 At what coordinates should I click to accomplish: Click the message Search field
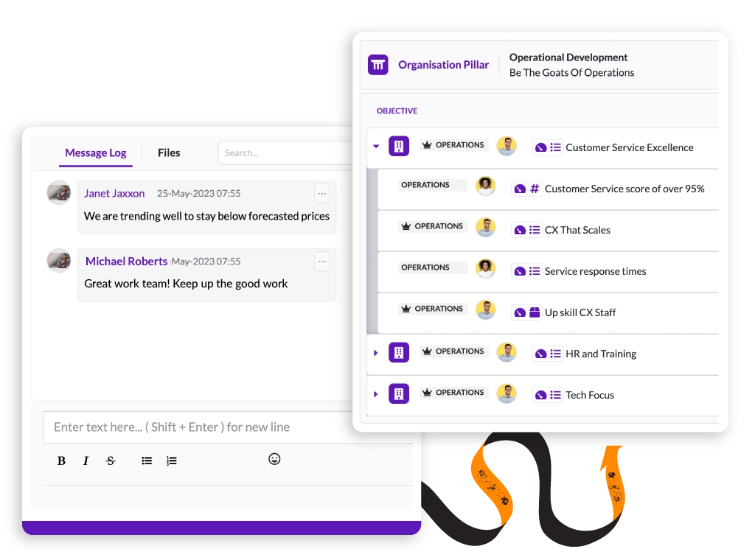tap(285, 153)
